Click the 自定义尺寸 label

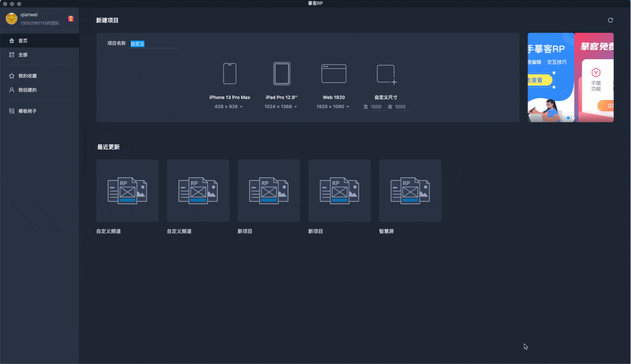[x=386, y=97]
